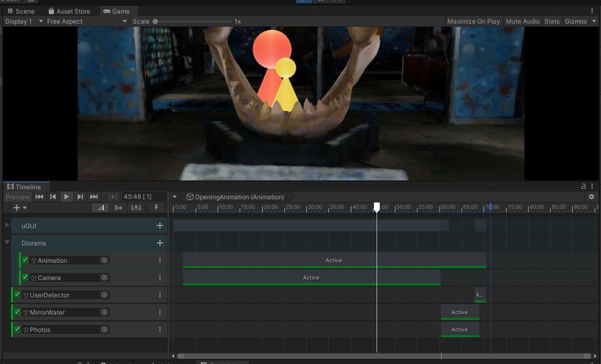Expand the uGUI track group

click(7, 225)
